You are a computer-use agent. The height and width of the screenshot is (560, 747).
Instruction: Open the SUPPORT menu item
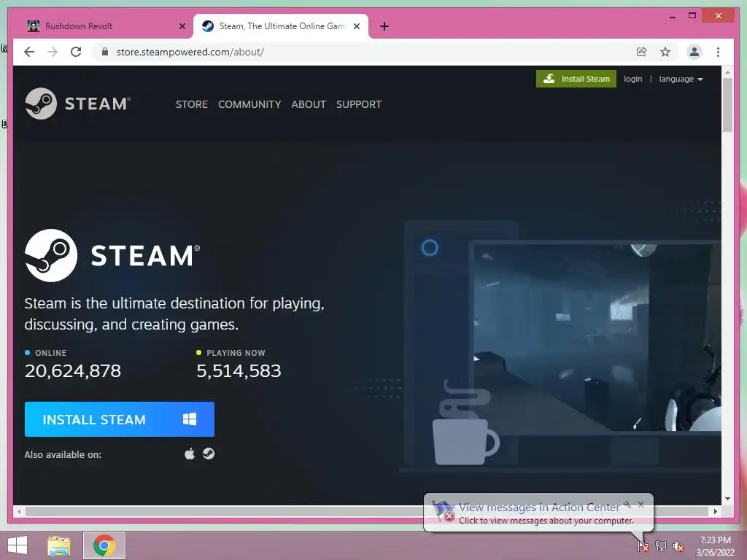pos(359,104)
